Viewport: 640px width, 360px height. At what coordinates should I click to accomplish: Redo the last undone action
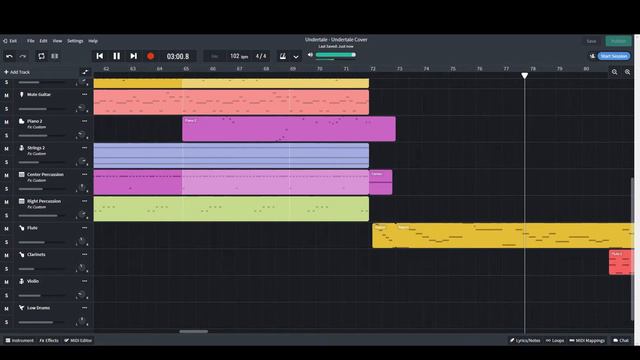pos(23,56)
